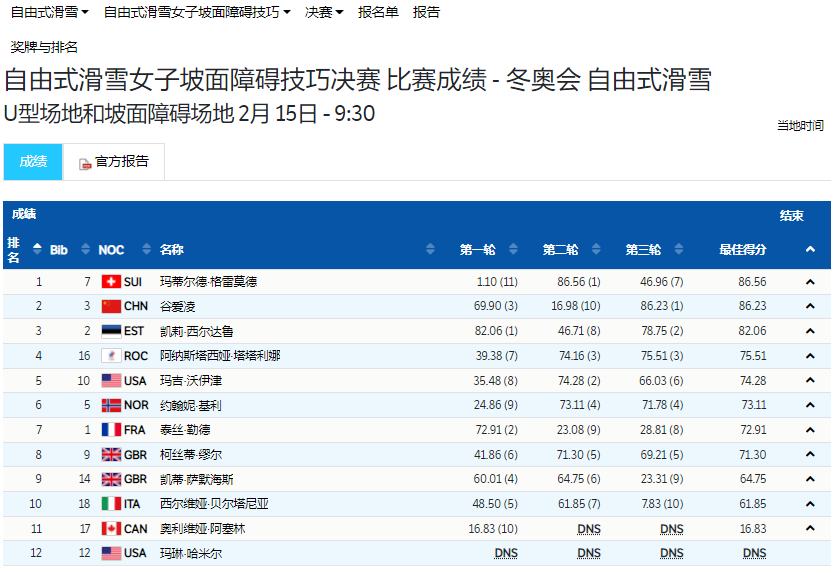The height and width of the screenshot is (573, 837).
Task: Open the 官方报告 tab
Action: click(x=114, y=161)
